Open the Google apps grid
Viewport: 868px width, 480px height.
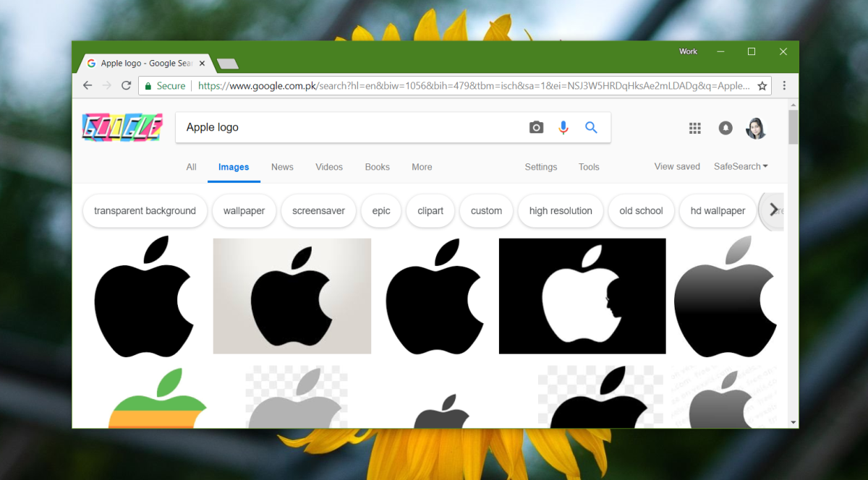point(695,128)
